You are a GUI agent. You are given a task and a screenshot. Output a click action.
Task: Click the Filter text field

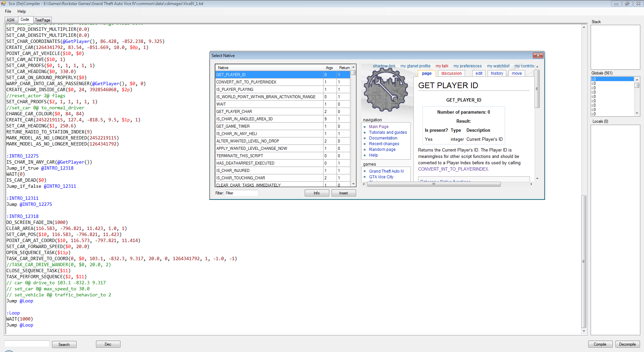pos(241,193)
